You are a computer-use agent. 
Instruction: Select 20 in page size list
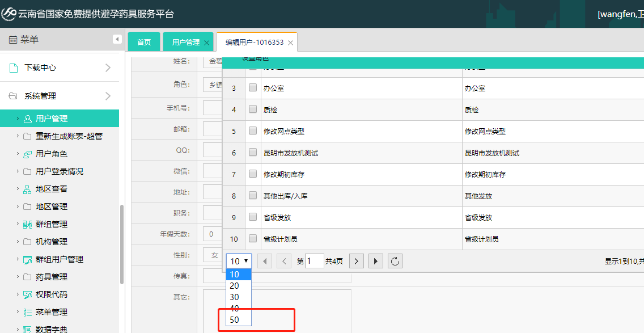pyautogui.click(x=239, y=286)
